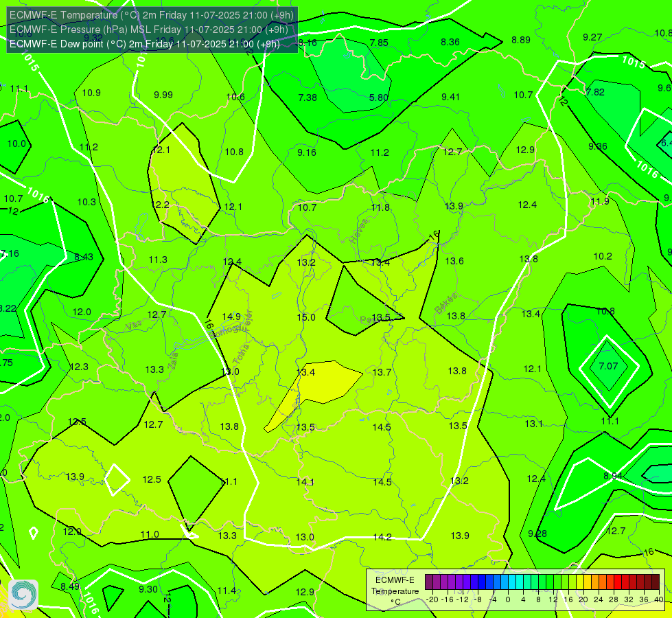Click the 7.38 temperature value
This screenshot has height=618, width=672.
pos(308,98)
